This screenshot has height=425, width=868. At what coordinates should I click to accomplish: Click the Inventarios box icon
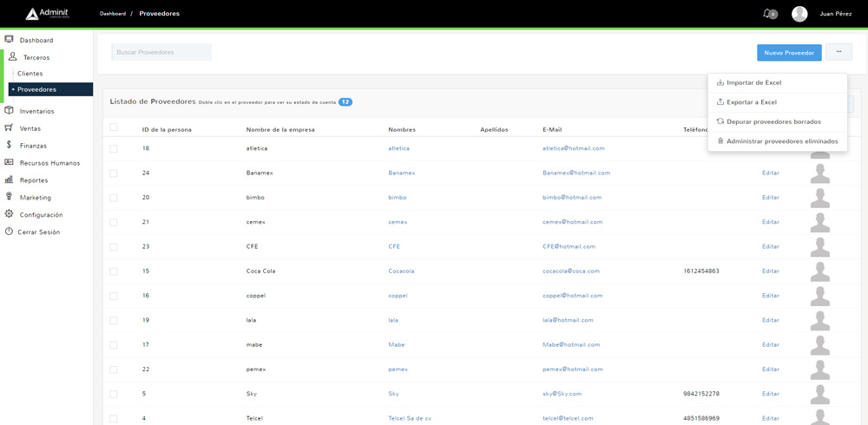coord(10,111)
